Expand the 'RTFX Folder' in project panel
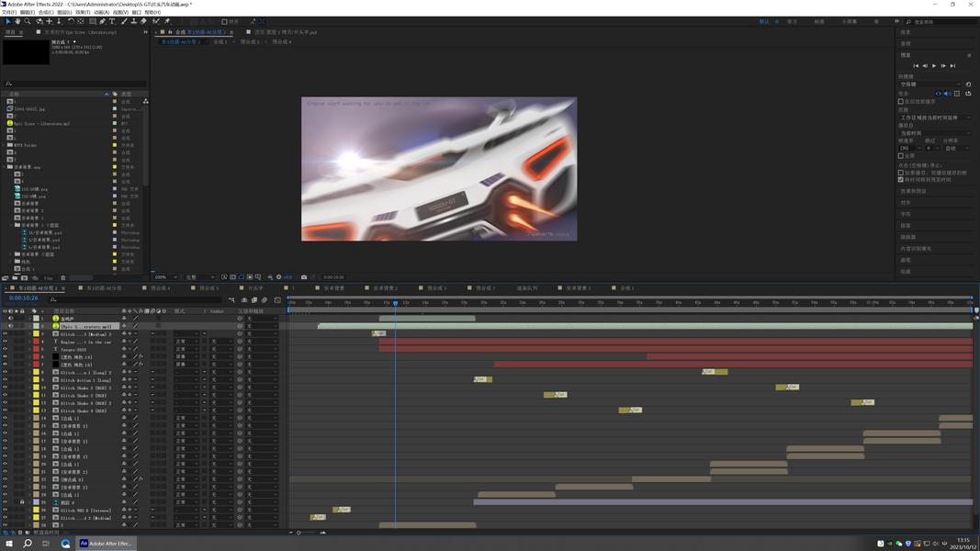The height and width of the screenshot is (551, 980). [x=5, y=145]
